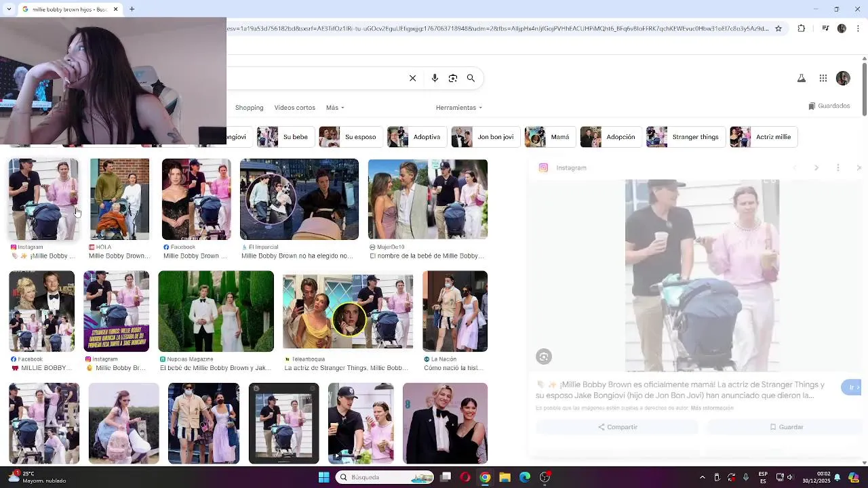Click Guardar in the preview panel
Image resolution: width=868 pixels, height=488 pixels.
(785, 427)
